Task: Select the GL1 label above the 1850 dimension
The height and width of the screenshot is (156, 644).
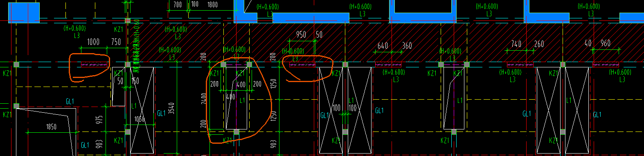Action: coord(70,101)
